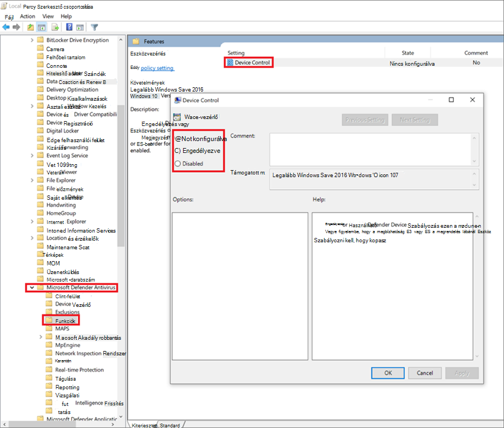Open the Action menu
The image size is (504, 428).
27,16
